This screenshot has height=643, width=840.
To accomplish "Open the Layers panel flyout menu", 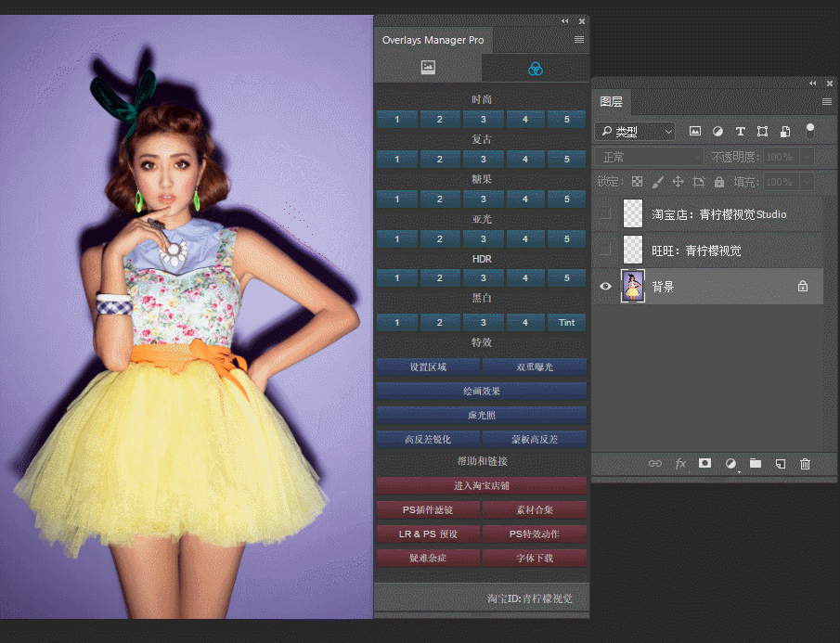I will pos(826,102).
